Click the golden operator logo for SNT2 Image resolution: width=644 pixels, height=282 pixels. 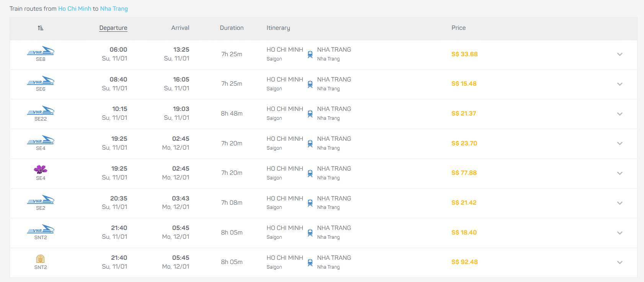(x=41, y=259)
